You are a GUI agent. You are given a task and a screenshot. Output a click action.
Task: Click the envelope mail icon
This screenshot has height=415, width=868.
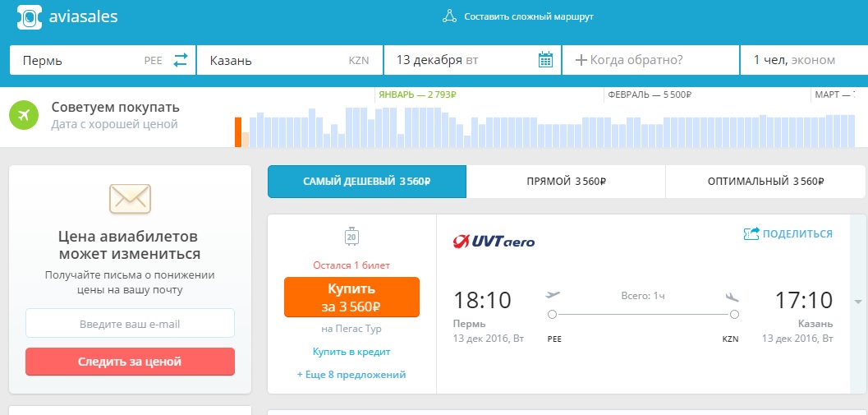point(130,197)
